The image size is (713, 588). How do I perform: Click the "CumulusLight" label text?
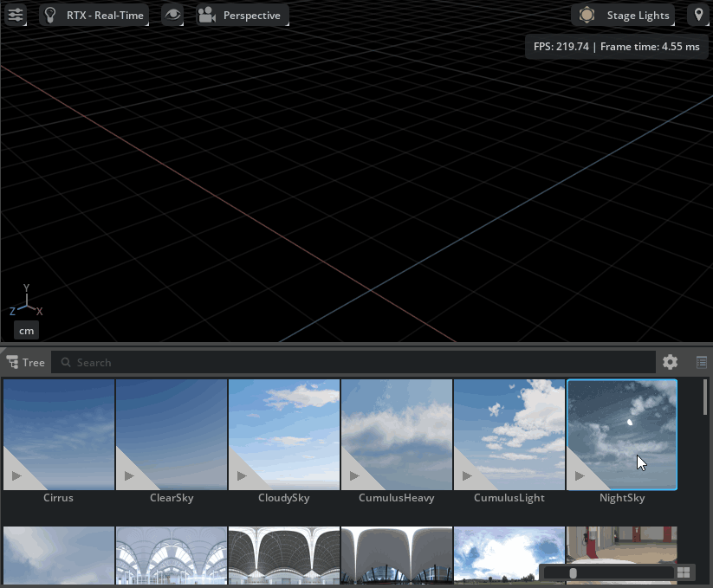509,498
